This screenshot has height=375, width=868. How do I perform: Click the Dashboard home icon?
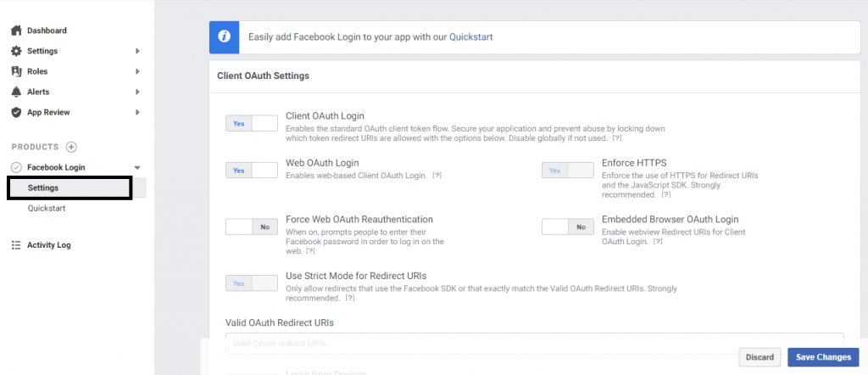[x=16, y=31]
